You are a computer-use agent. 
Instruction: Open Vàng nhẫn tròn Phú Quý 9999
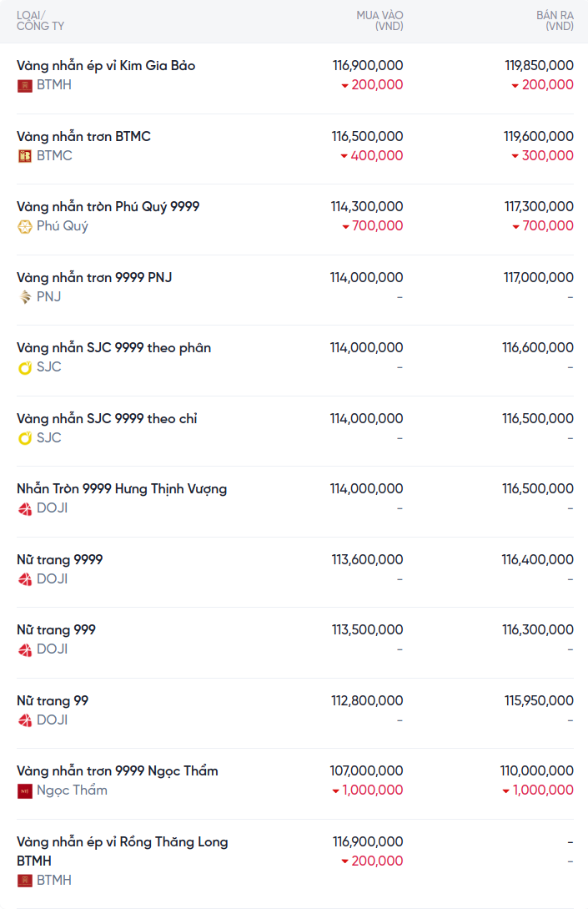[x=108, y=207]
